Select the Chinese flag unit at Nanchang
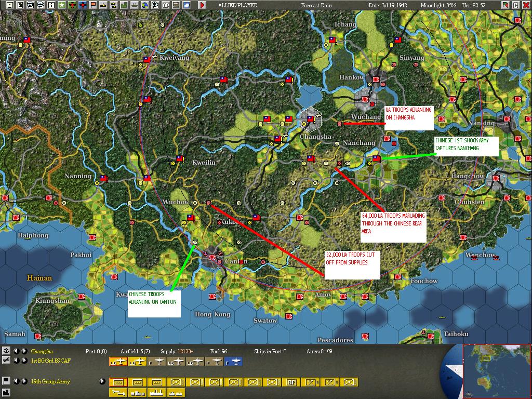 [x=376, y=158]
